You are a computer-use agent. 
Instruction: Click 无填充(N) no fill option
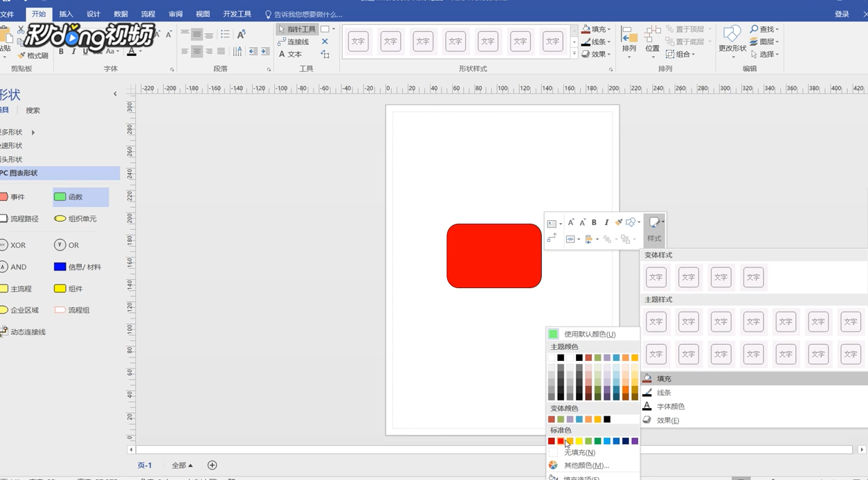coord(593,452)
